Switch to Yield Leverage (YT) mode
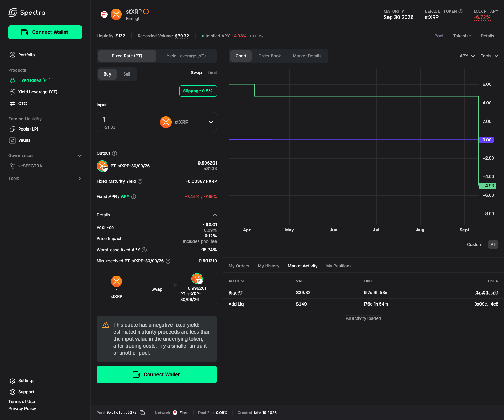The width and height of the screenshot is (504, 420). tap(186, 56)
